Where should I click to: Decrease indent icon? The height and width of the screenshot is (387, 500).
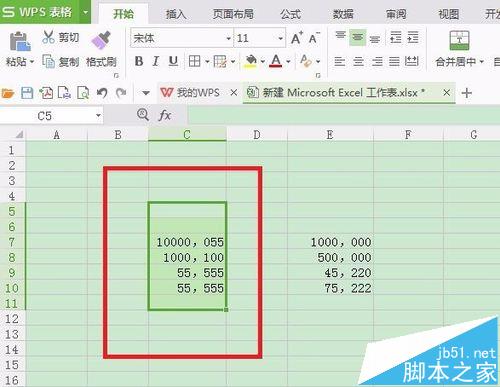pyautogui.click(x=396, y=37)
